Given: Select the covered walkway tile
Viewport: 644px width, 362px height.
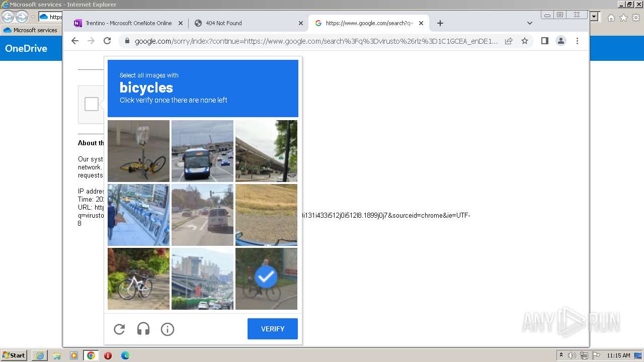Looking at the screenshot, I should pos(267,151).
